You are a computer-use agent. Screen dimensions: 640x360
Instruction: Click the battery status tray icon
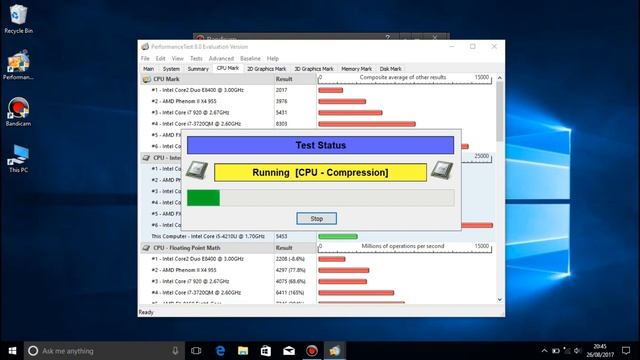point(556,351)
